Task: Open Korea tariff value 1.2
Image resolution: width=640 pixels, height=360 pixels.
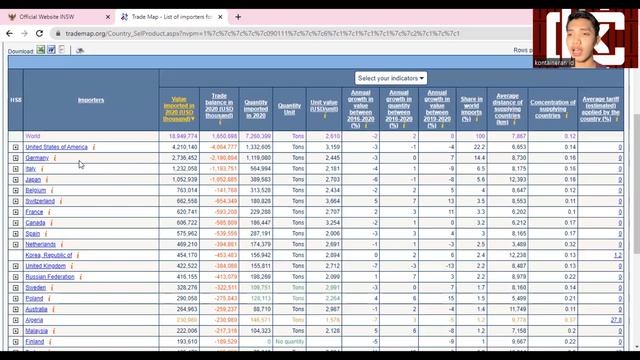Action: (x=618, y=255)
